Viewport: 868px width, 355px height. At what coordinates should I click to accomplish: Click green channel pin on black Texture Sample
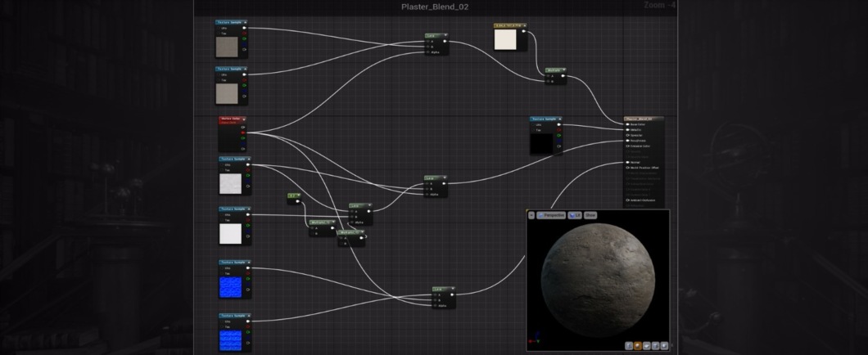[x=558, y=136]
